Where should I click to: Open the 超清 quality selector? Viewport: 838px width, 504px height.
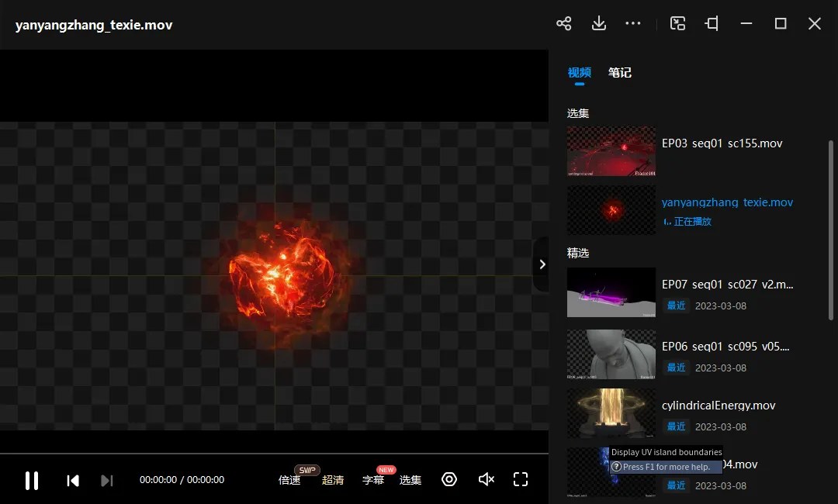(333, 480)
